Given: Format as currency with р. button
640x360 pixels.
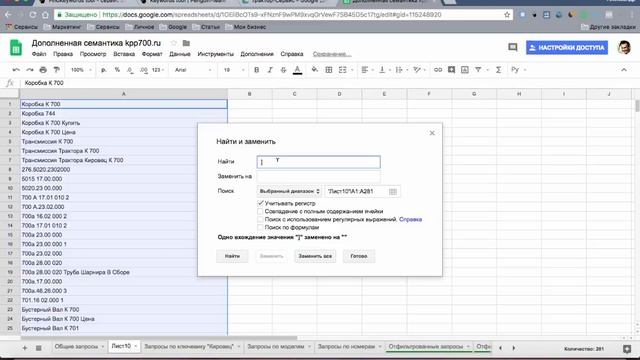Looking at the screenshot, I should (x=104, y=70).
